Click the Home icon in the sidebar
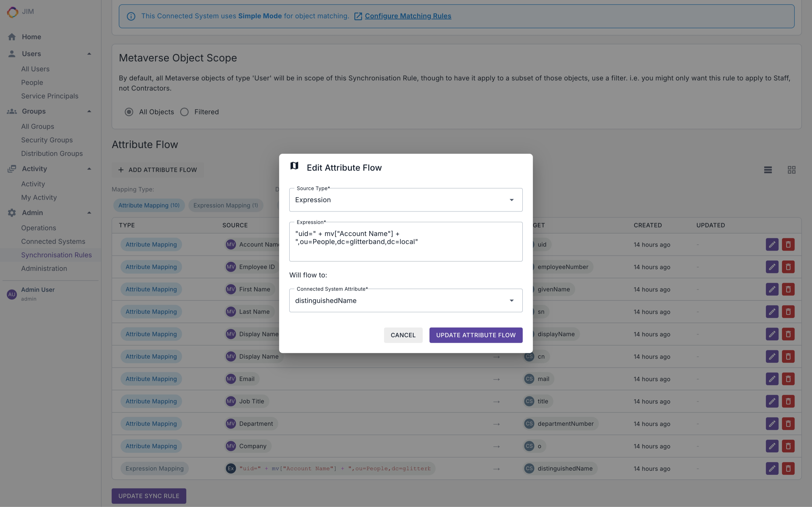Viewport: 812px width, 507px height. tap(12, 37)
